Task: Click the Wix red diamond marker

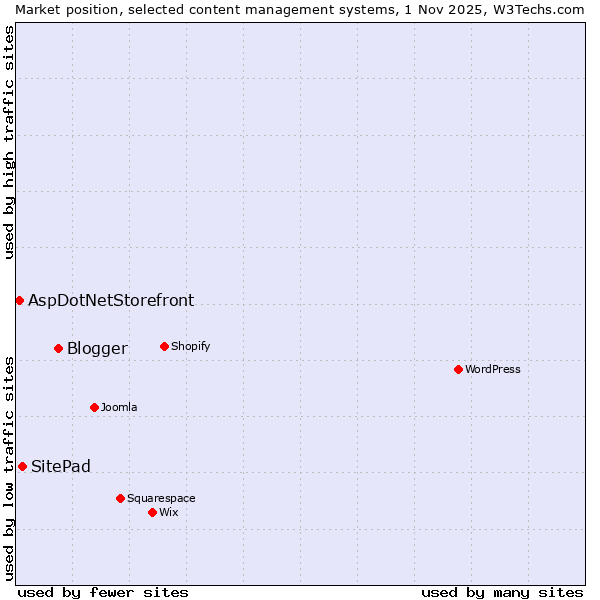Action: point(152,512)
